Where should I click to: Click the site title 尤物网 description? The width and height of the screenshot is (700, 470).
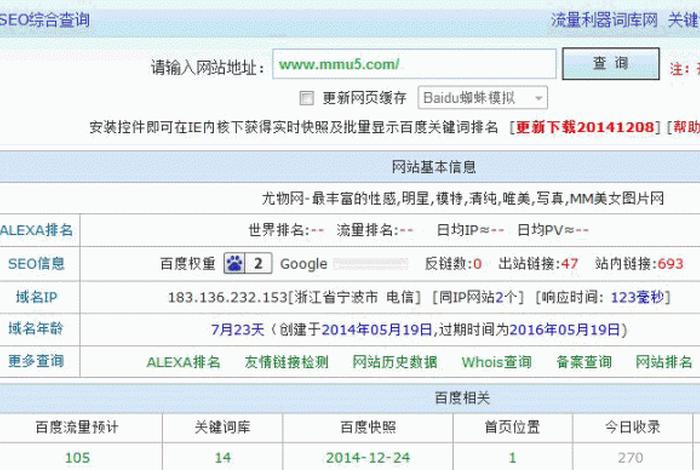pyautogui.click(x=462, y=199)
